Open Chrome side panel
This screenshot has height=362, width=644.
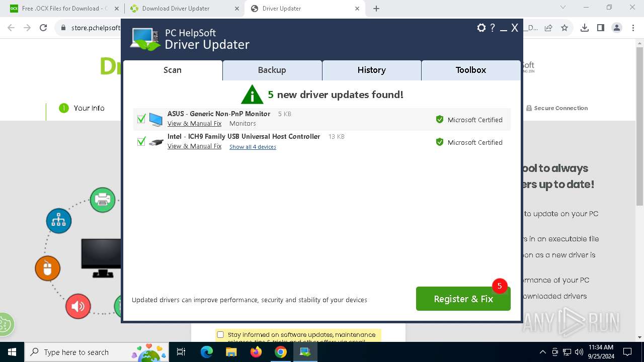click(601, 28)
